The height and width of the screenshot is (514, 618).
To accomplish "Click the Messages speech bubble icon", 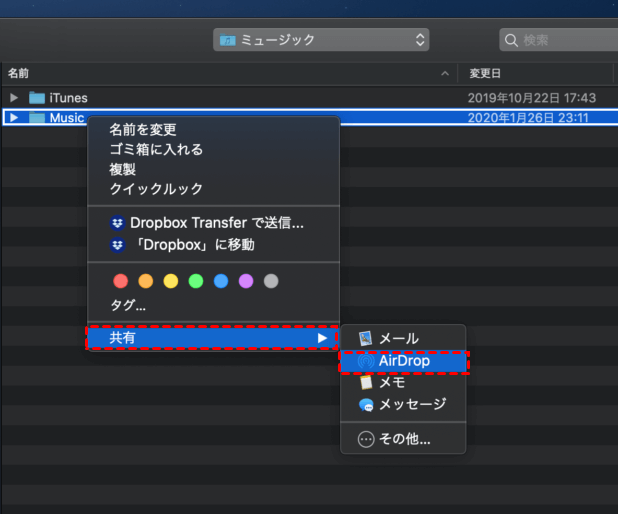I will (366, 405).
